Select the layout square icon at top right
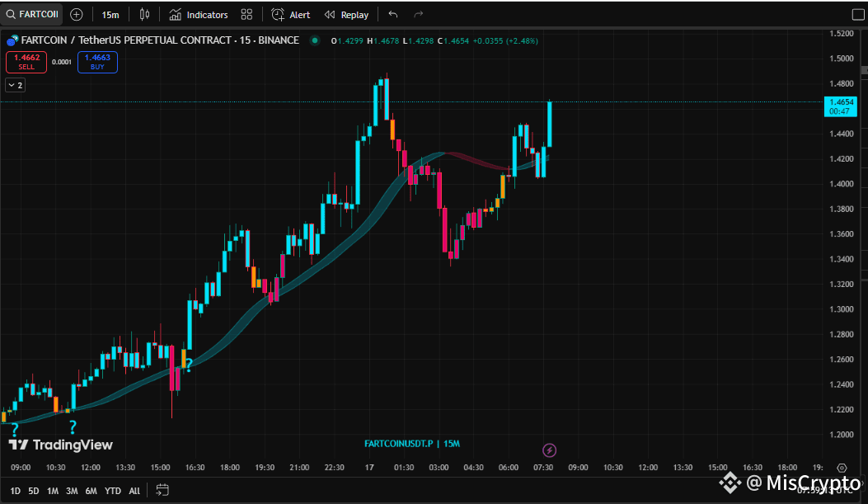The height and width of the screenshot is (504, 868). coord(857,15)
